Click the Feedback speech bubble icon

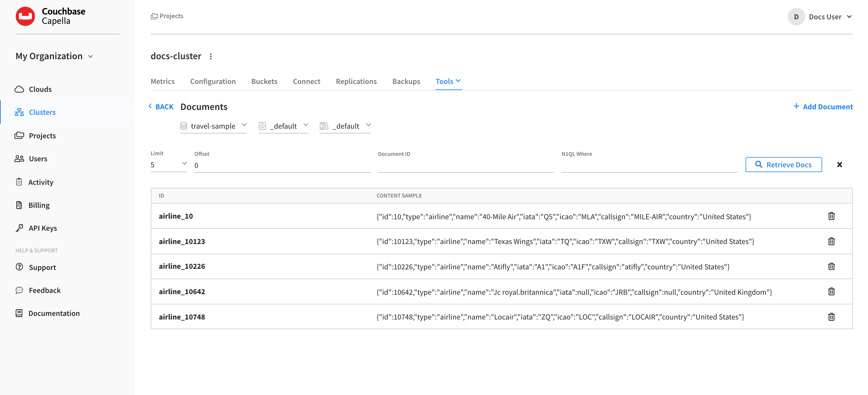click(20, 290)
